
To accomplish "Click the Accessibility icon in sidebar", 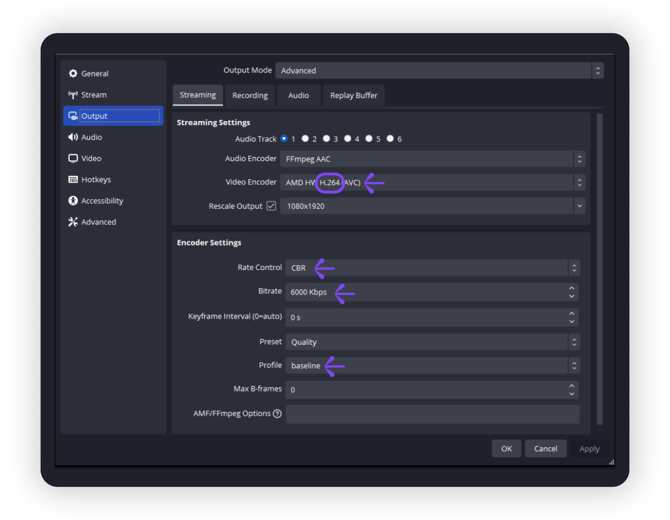I will (x=73, y=201).
